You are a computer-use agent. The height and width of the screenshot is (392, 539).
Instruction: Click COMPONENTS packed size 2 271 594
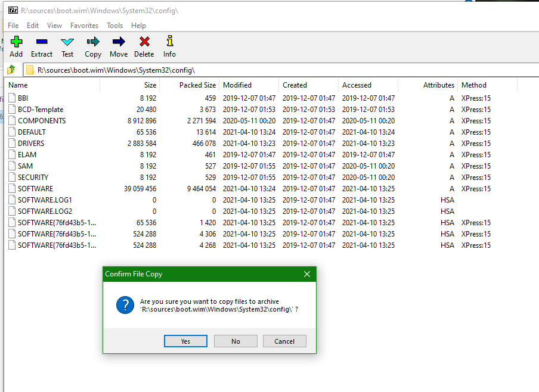pyautogui.click(x=202, y=120)
